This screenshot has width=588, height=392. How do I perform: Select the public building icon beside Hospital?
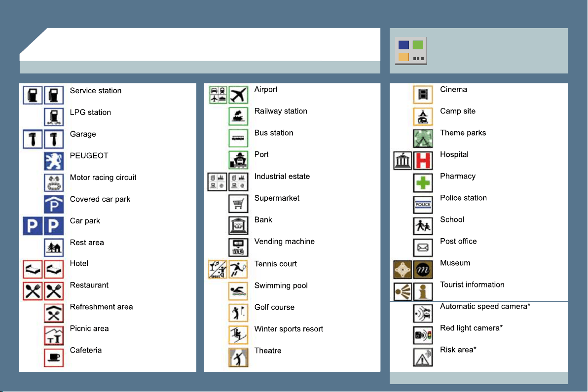(x=403, y=160)
